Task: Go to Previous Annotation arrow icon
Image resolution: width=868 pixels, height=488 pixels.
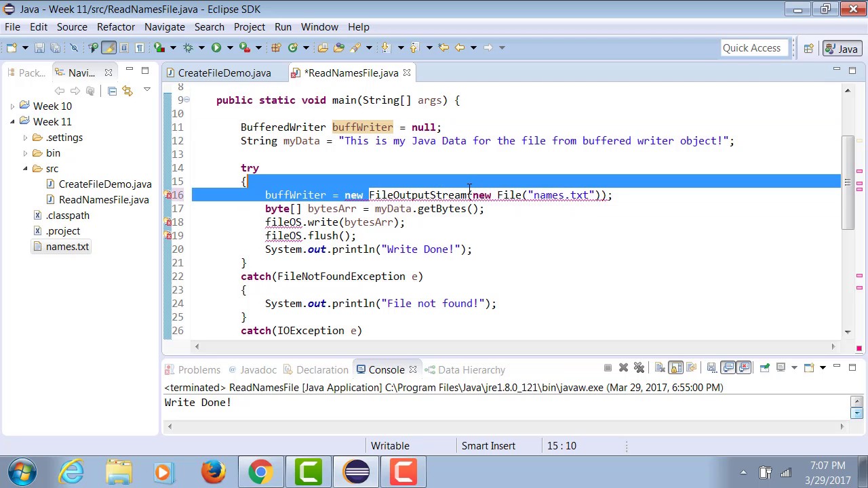Action: tap(415, 47)
